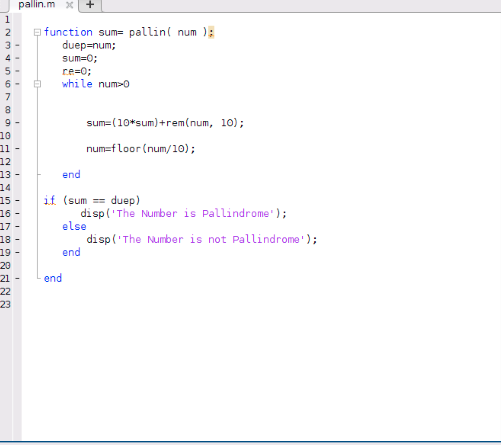Image resolution: width=501 pixels, height=445 pixels.
Task: Set breakpoint dash on line 4
Action: coord(17,58)
